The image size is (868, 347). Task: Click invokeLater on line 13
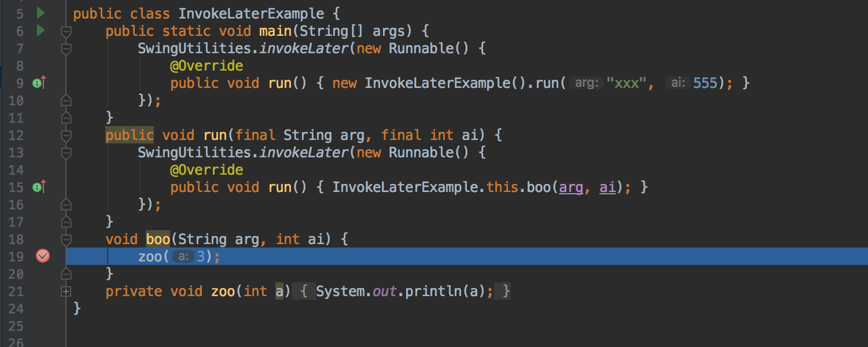304,152
